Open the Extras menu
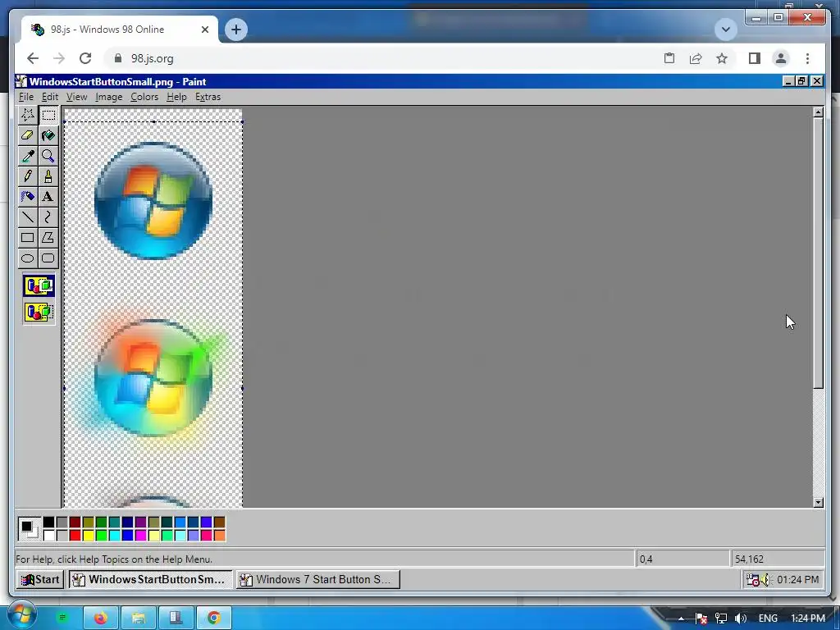The height and width of the screenshot is (630, 840). point(208,97)
